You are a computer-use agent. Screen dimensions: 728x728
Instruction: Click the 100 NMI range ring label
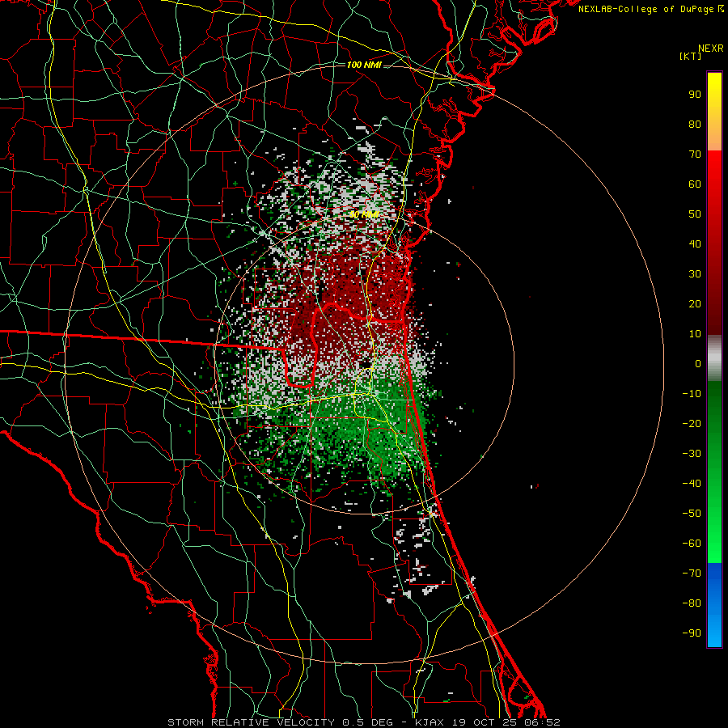(364, 65)
